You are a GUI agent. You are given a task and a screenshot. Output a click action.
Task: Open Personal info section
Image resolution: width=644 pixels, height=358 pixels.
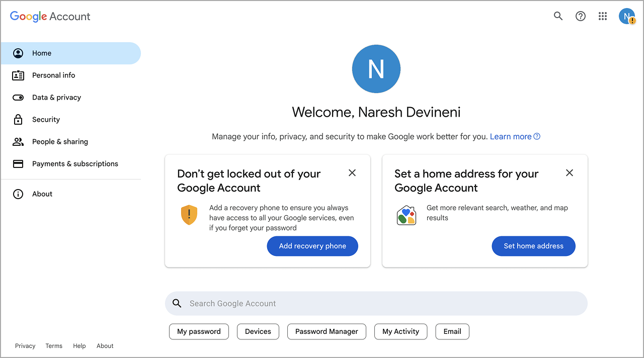[x=71, y=75]
